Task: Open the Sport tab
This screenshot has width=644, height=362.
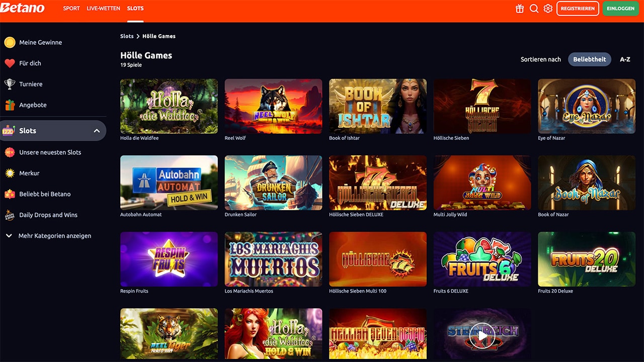Action: (x=71, y=9)
